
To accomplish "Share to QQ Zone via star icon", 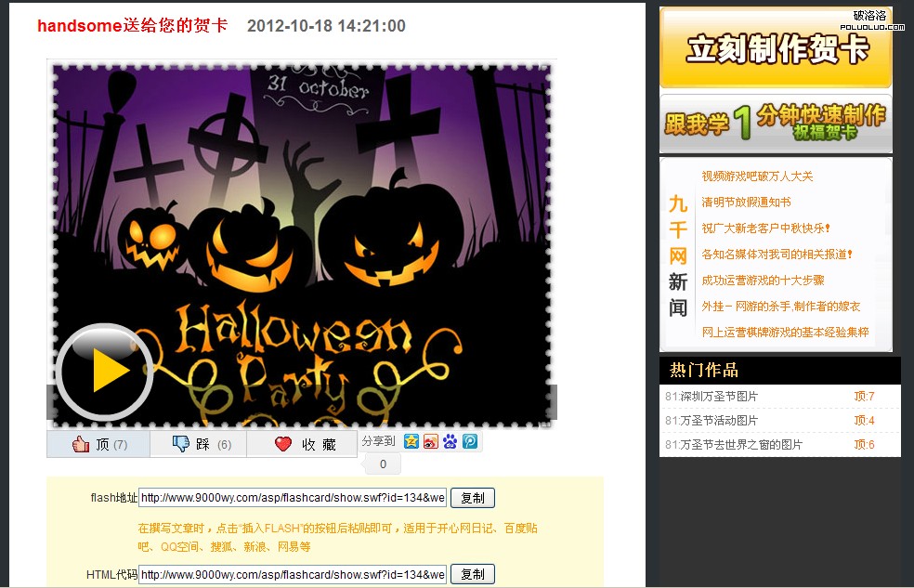I will 411,441.
